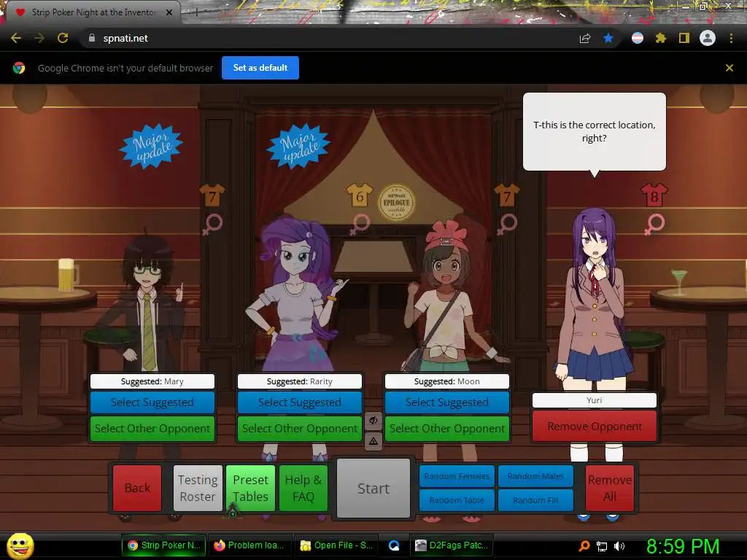Dismiss the default browser notification bar
This screenshot has height=560, width=747.
[x=729, y=68]
